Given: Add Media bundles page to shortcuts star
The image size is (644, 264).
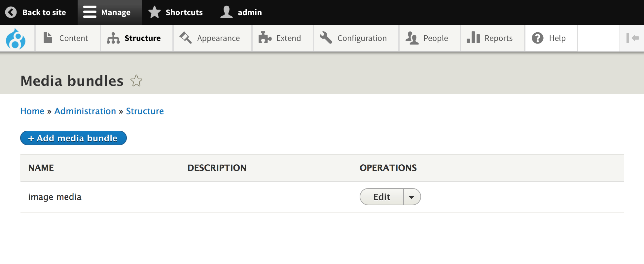Looking at the screenshot, I should pos(136,81).
